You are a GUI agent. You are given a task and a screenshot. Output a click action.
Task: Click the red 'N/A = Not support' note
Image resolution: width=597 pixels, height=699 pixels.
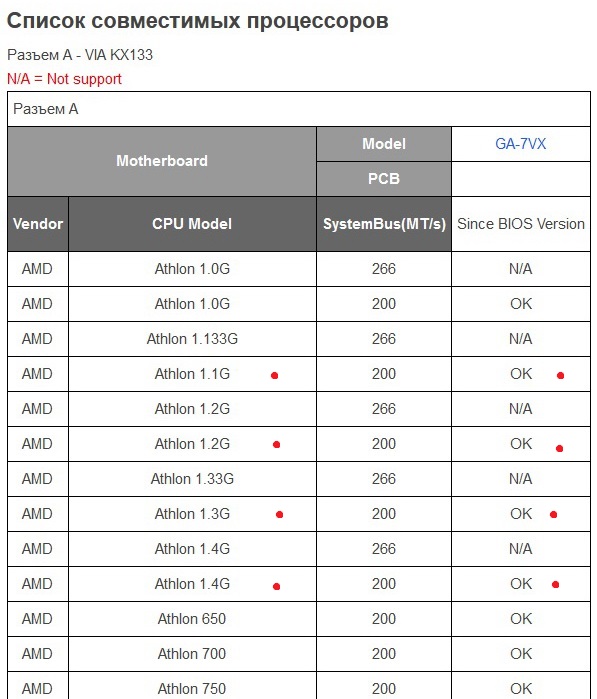[x=64, y=79]
